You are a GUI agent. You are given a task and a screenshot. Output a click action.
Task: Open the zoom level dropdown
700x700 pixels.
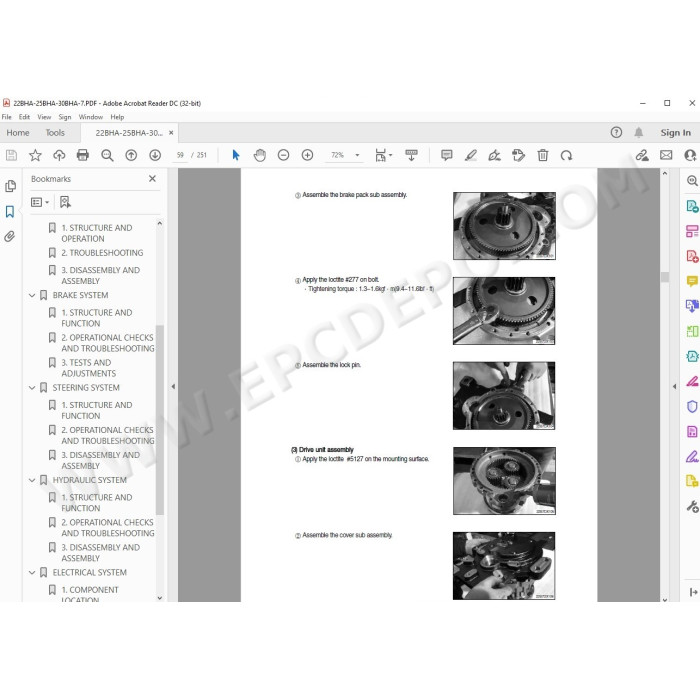(x=357, y=155)
